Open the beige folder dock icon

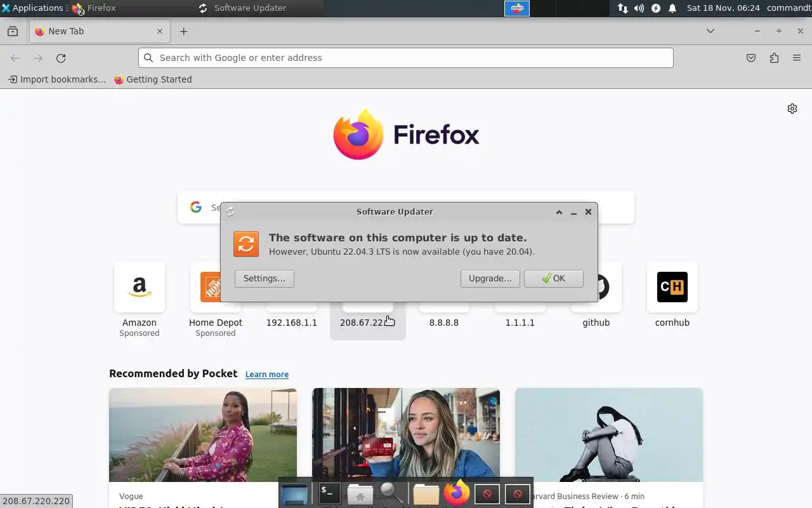[x=426, y=494]
